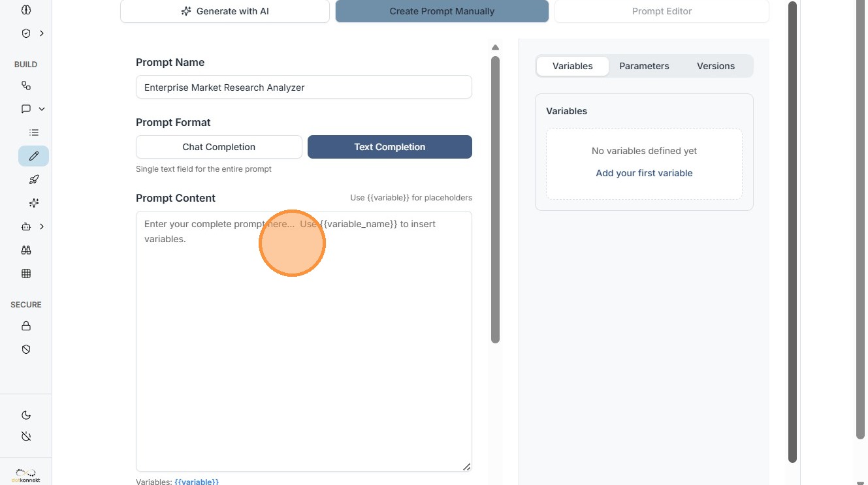Click Add your first variable link

pos(644,173)
